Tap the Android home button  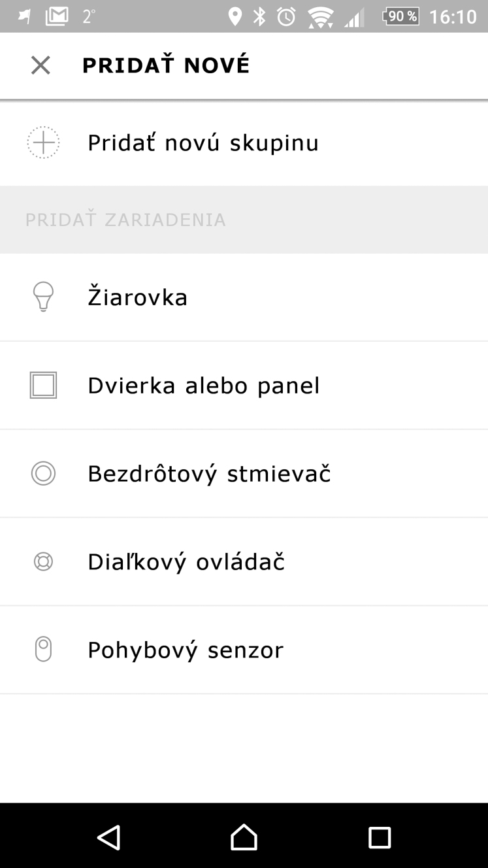[244, 837]
